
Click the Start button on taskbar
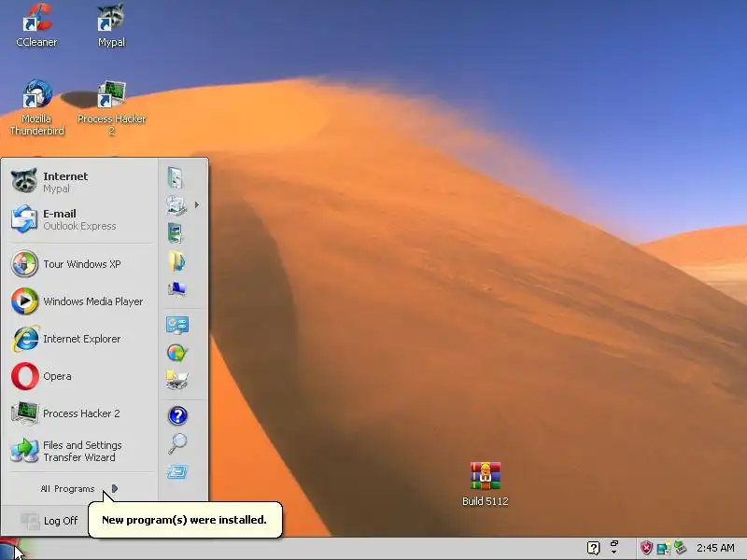[x=10, y=549]
